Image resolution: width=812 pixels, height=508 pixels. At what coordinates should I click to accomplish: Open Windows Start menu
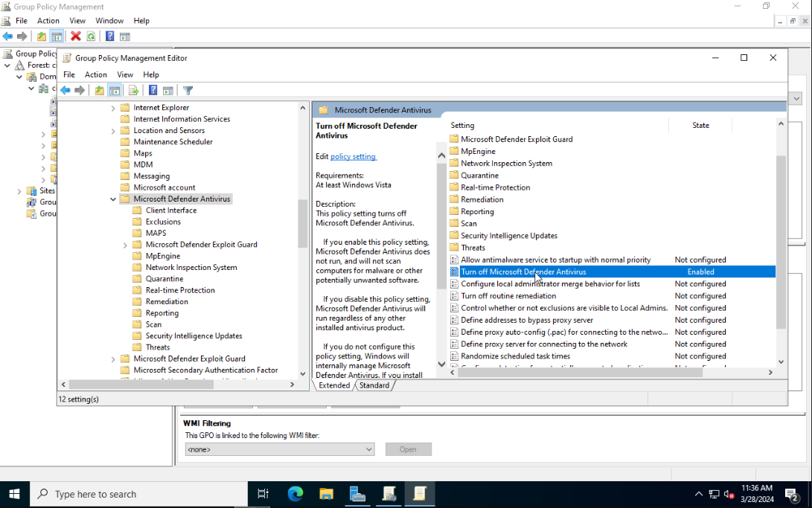14,494
